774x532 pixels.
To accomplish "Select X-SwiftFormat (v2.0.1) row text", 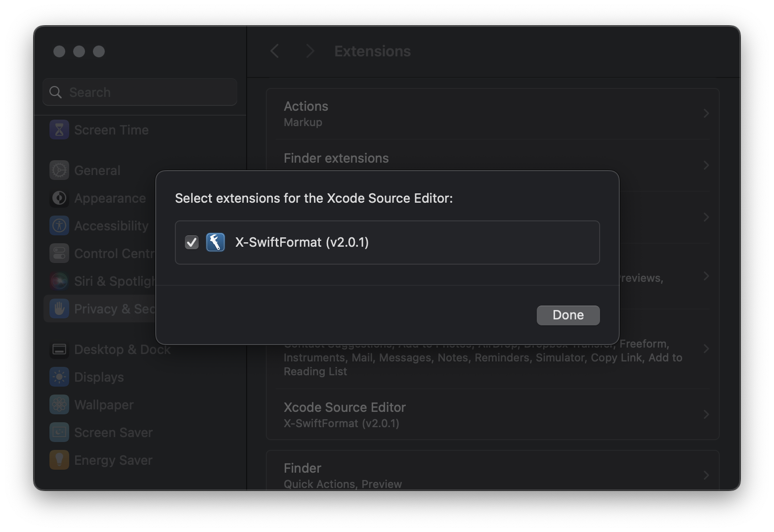I will pyautogui.click(x=301, y=242).
